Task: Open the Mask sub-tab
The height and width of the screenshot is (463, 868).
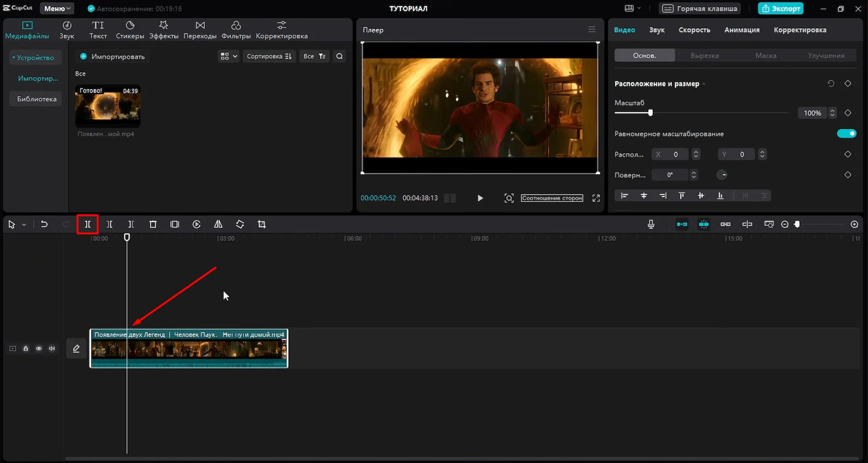Action: [x=765, y=56]
